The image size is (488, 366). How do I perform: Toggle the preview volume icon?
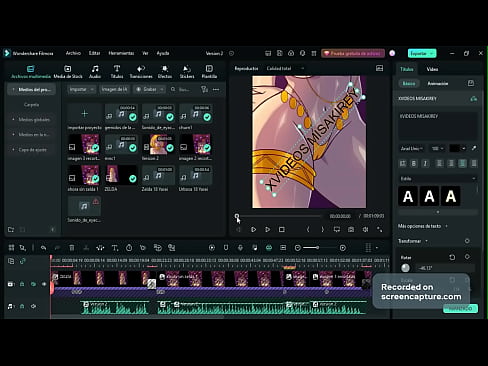pos(365,229)
